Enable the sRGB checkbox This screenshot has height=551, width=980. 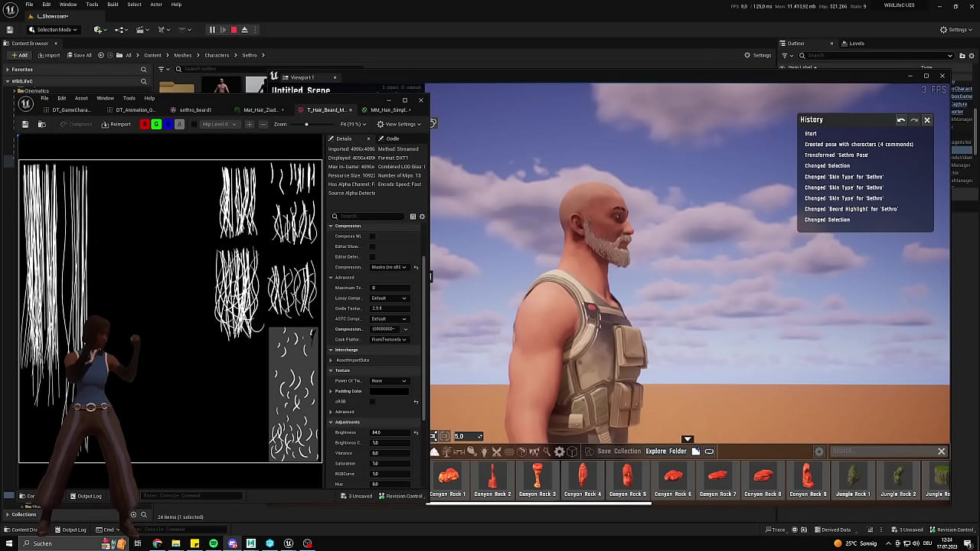tap(373, 402)
